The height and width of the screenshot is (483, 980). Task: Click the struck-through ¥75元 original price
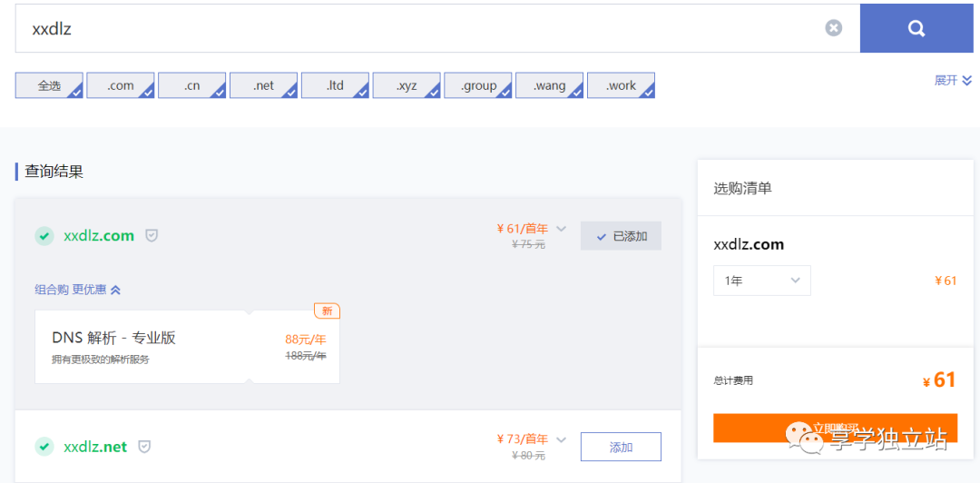(x=528, y=244)
